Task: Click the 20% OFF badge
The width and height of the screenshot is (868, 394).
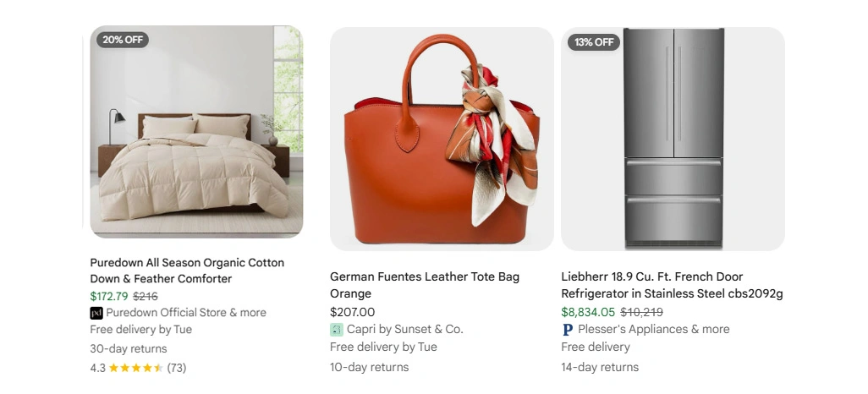Action: (x=123, y=40)
